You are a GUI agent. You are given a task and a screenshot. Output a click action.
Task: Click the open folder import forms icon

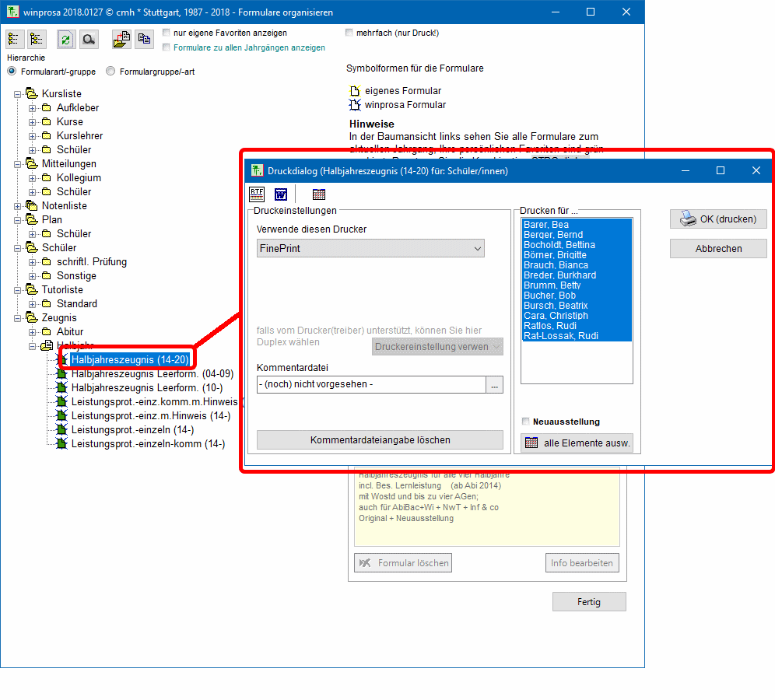tap(121, 40)
